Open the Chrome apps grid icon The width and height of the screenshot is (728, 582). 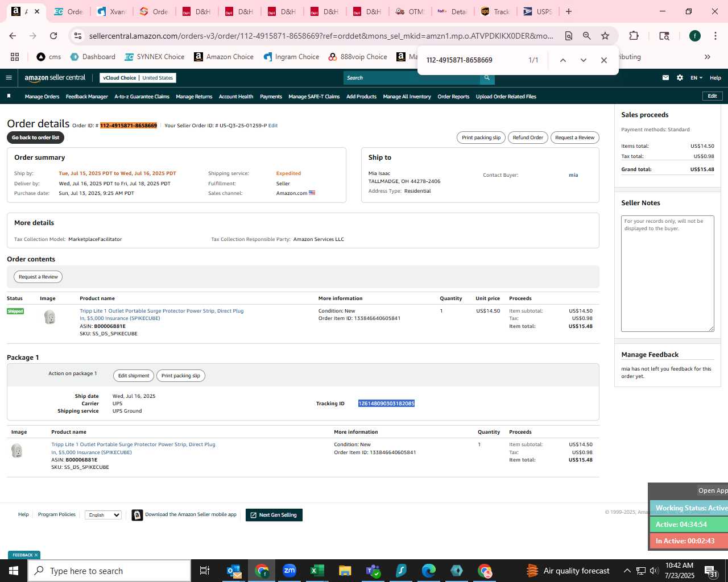tap(15, 57)
